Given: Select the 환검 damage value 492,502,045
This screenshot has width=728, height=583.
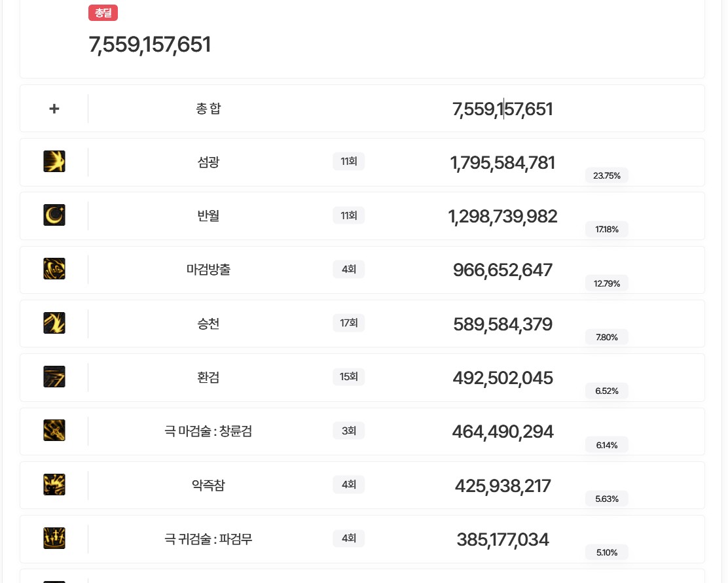Looking at the screenshot, I should click(x=502, y=378).
